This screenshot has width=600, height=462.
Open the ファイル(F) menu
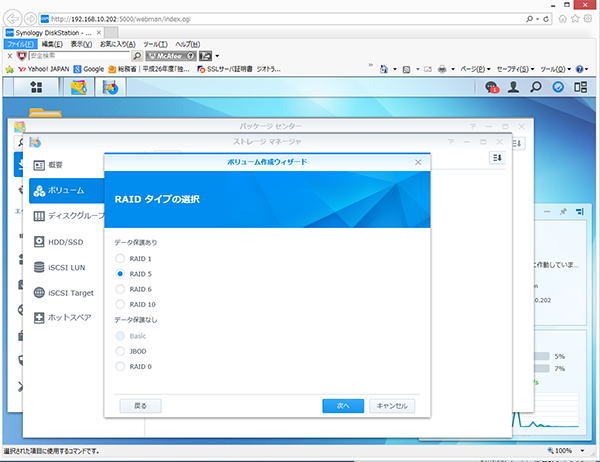click(21, 44)
